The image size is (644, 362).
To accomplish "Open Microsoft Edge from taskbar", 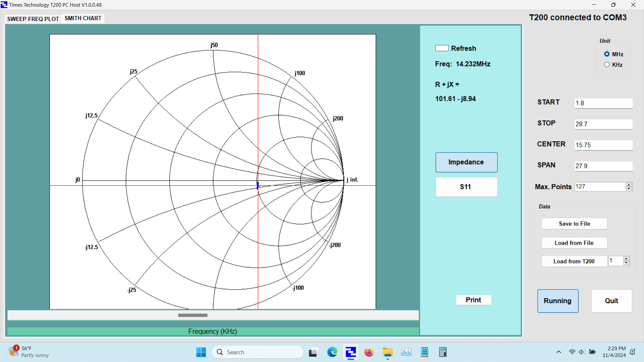I will click(x=332, y=352).
